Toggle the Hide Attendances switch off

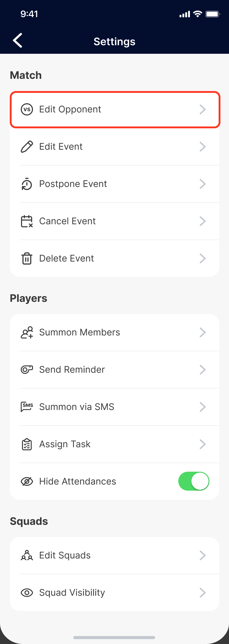pos(194,481)
